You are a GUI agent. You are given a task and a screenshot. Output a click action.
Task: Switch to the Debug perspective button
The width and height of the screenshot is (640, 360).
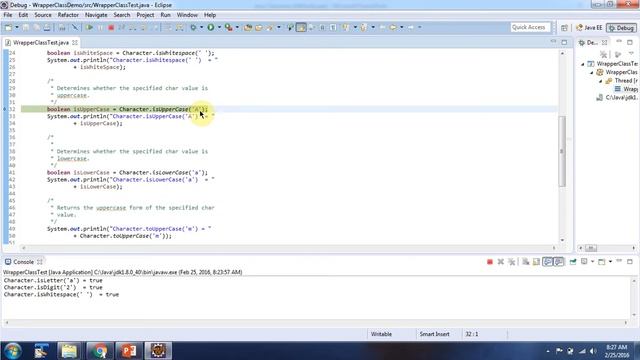pos(621,28)
